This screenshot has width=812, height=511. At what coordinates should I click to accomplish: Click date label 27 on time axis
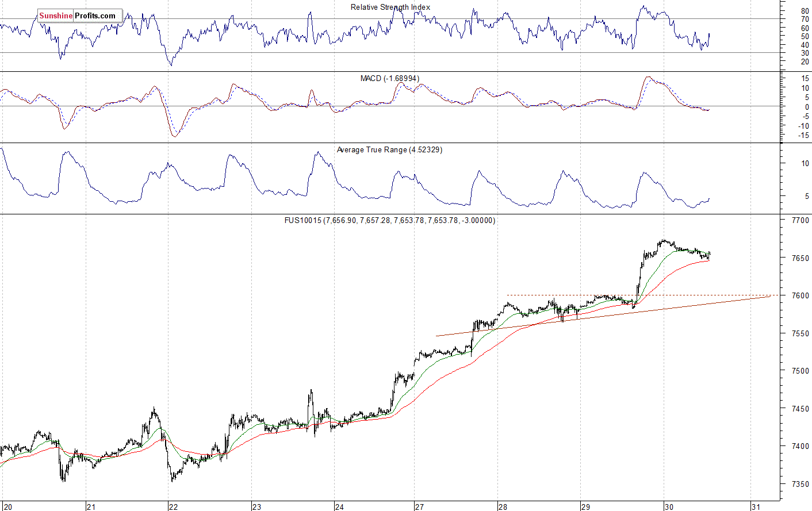420,507
